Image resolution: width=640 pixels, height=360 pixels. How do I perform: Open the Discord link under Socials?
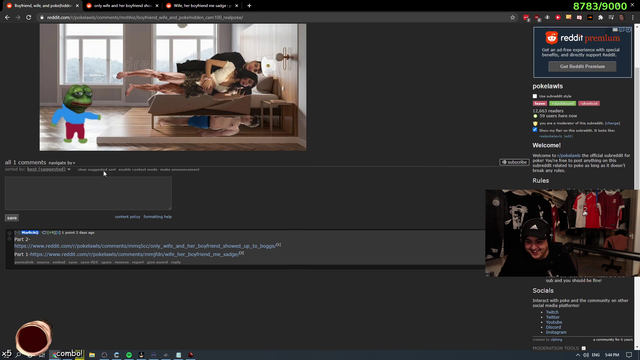553,327
